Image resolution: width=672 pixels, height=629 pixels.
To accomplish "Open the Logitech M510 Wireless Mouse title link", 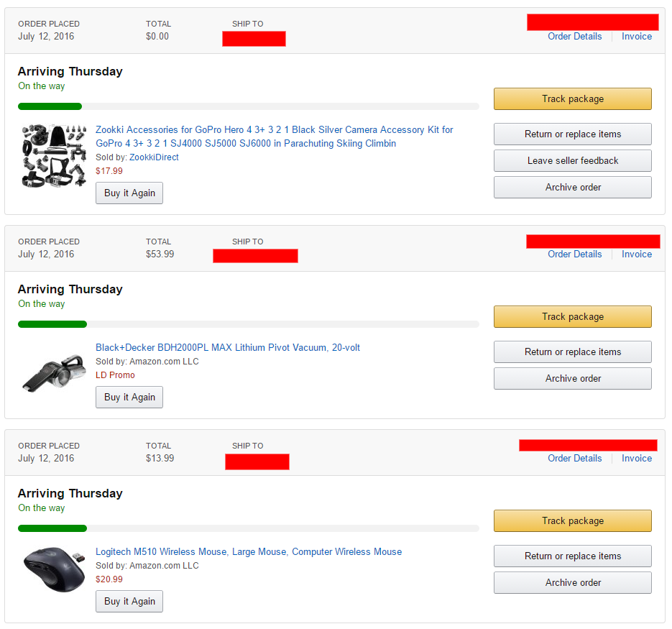I will tap(249, 552).
